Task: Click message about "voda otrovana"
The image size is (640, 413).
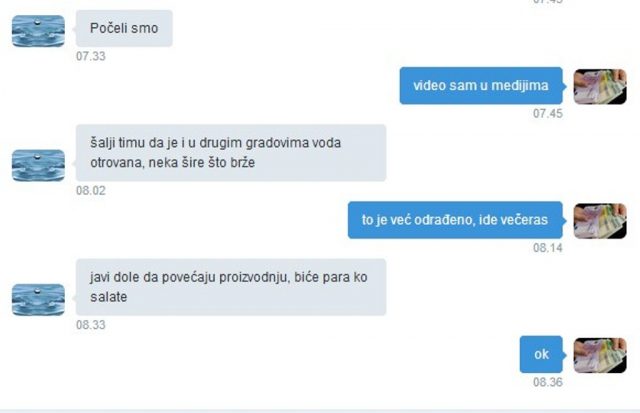Action: [231, 153]
